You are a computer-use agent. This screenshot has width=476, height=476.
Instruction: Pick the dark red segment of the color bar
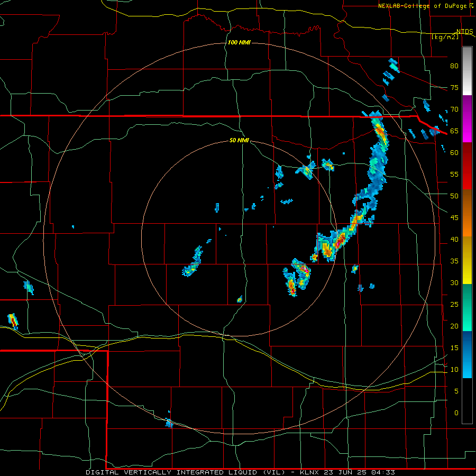pyautogui.click(x=467, y=154)
